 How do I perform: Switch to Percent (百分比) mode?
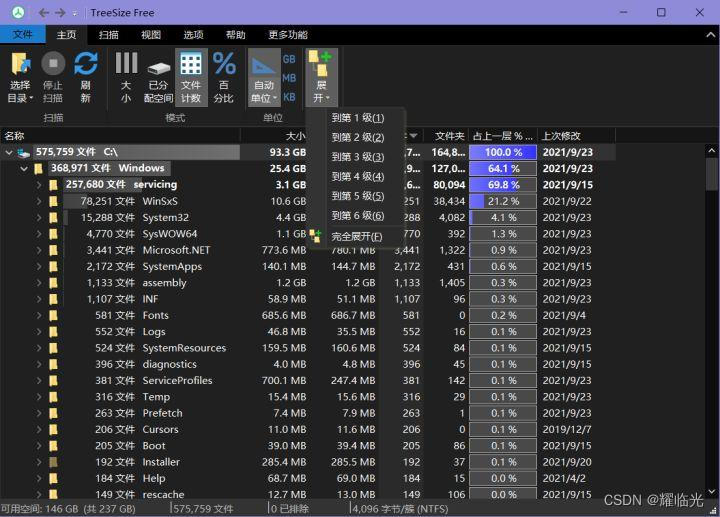pyautogui.click(x=224, y=77)
